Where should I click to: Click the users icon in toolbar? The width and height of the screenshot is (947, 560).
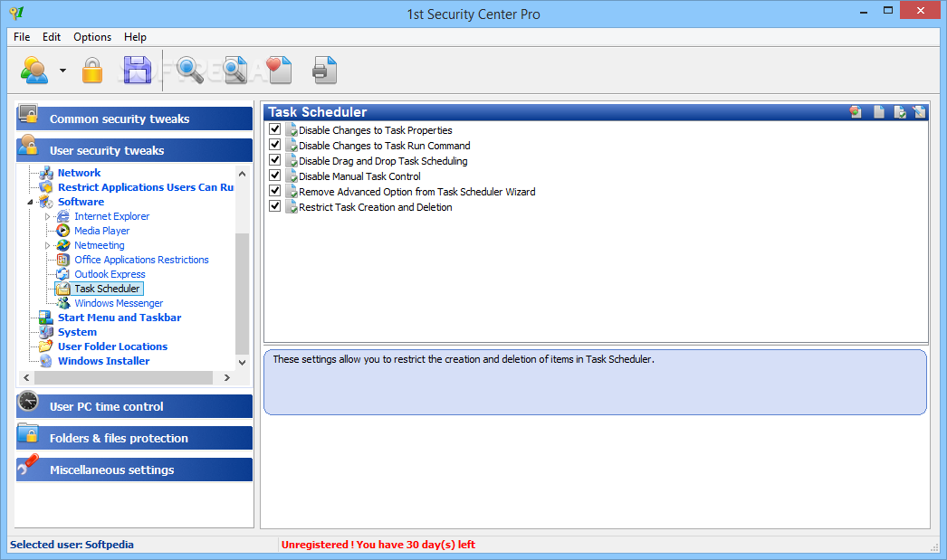point(33,70)
